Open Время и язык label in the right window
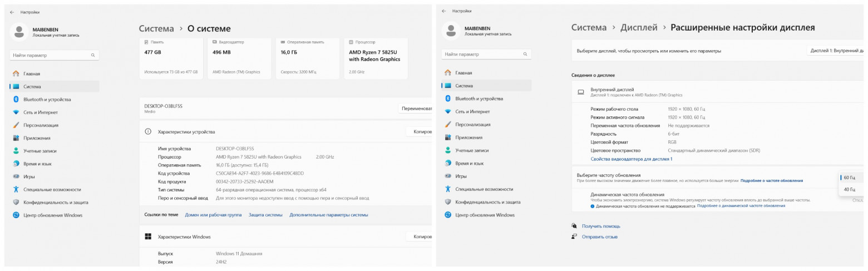868x271 pixels. [x=470, y=163]
